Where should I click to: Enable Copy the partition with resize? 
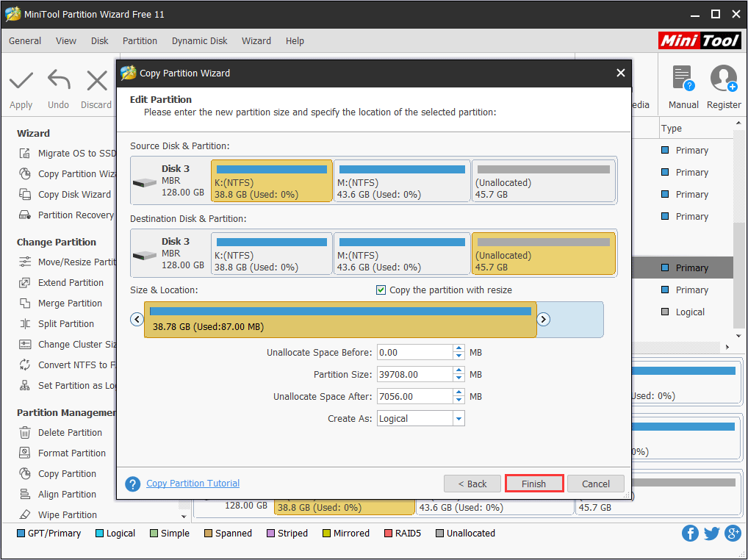(x=381, y=290)
